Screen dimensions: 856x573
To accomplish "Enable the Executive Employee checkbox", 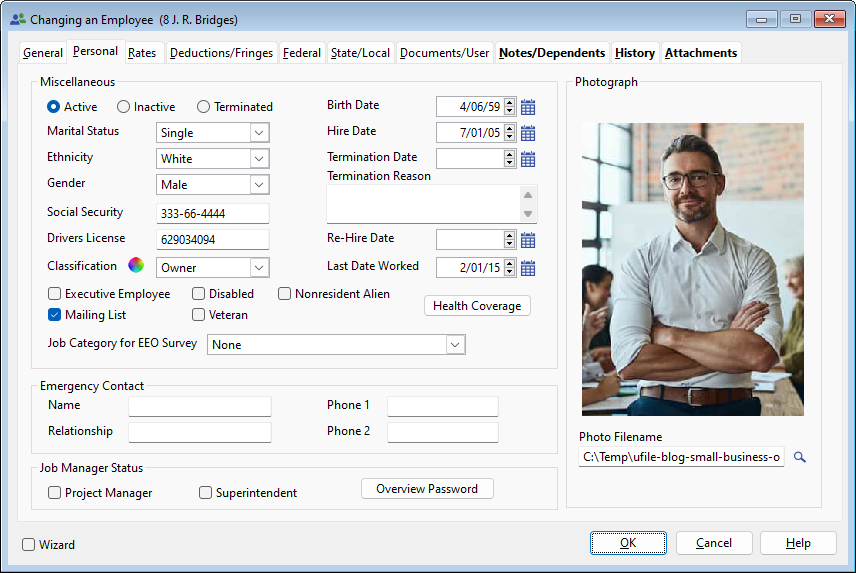I will click(x=55, y=294).
